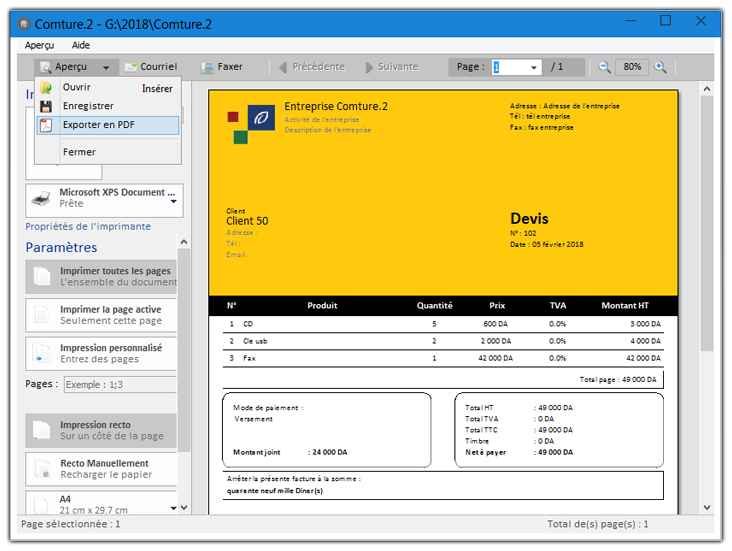
Task: Send the document via Courriel
Action: (x=150, y=67)
